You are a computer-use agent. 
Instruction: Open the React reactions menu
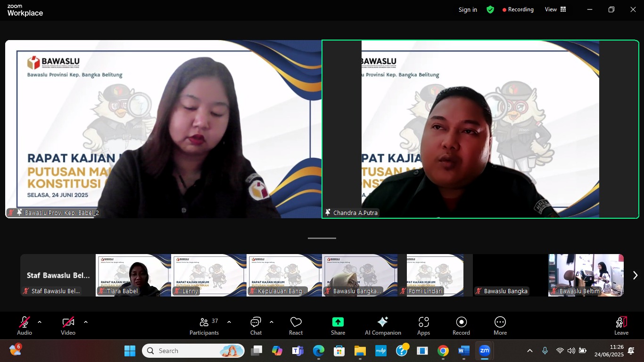(x=296, y=325)
